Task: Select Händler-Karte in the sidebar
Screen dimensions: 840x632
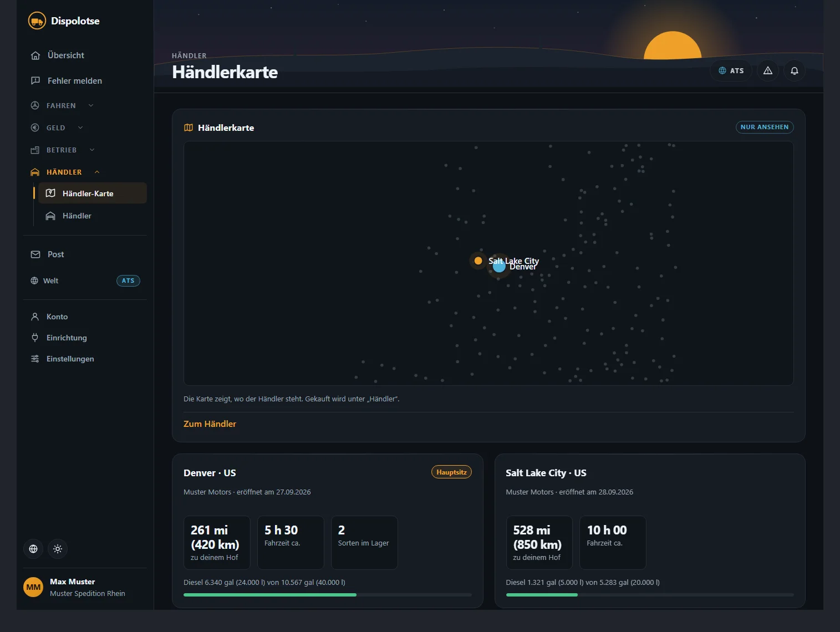Action: pyautogui.click(x=92, y=193)
